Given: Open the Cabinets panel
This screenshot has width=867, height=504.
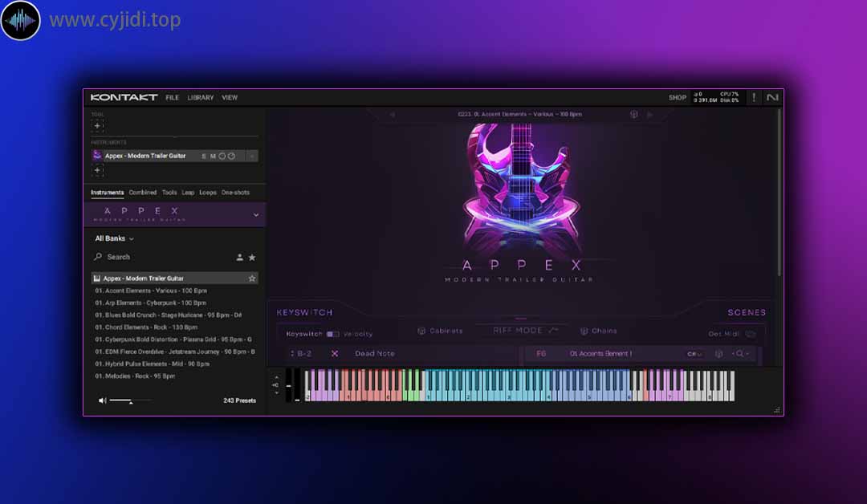Looking at the screenshot, I should pyautogui.click(x=440, y=331).
